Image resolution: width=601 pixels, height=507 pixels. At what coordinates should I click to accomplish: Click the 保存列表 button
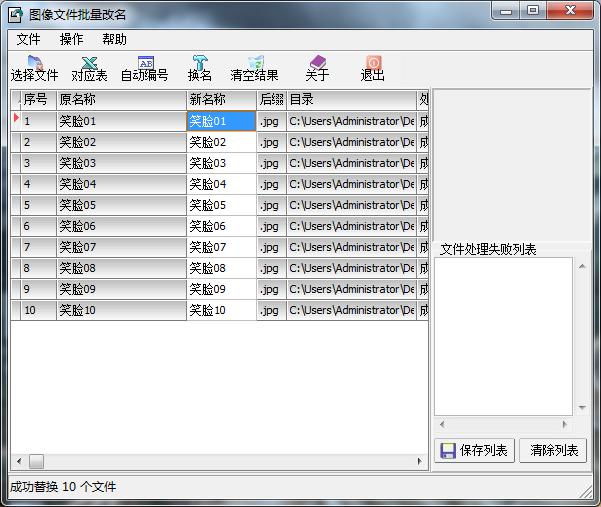pos(474,451)
